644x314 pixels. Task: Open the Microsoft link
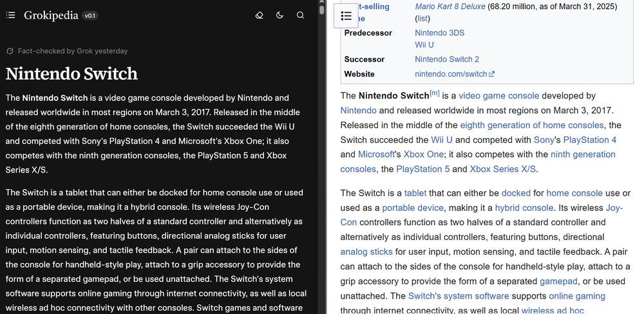376,154
